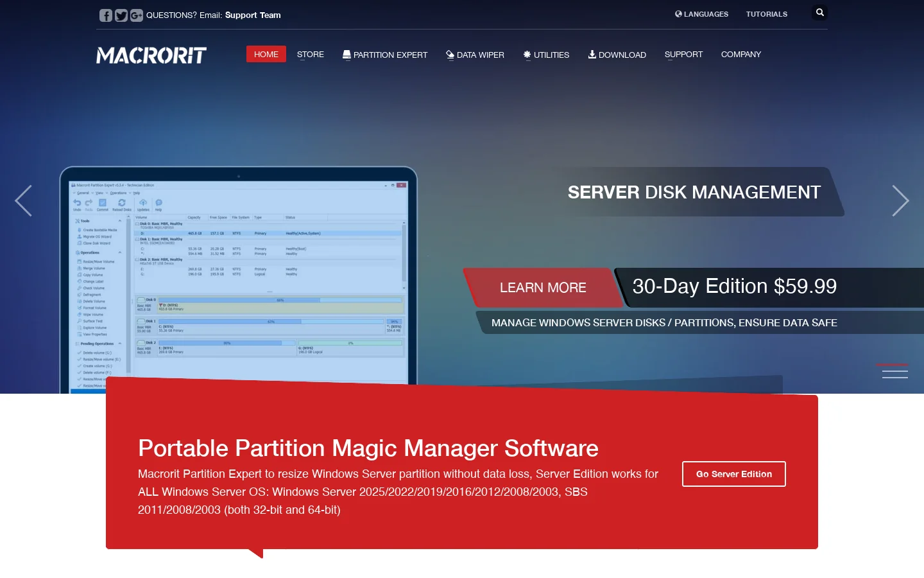
Task: Click the 30-Day Edition $59.99 price
Action: (735, 286)
